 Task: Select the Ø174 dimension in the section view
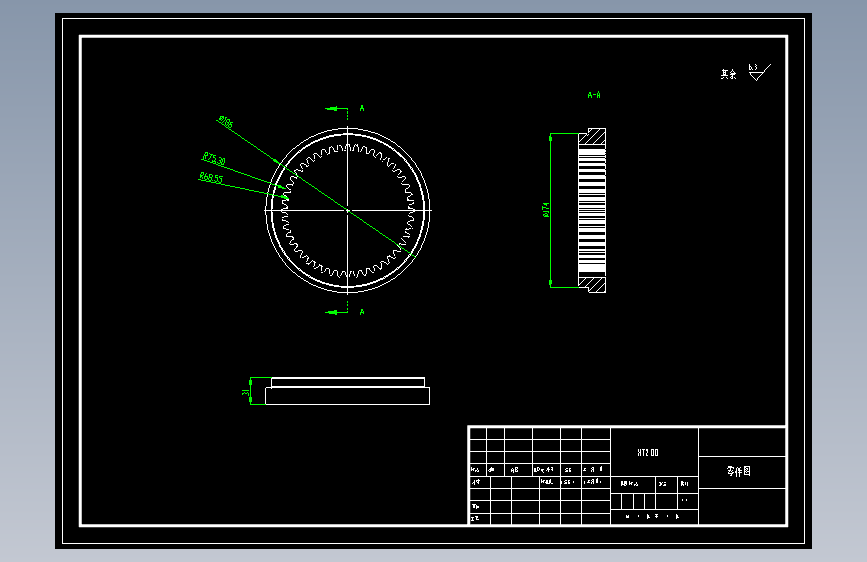[546, 210]
